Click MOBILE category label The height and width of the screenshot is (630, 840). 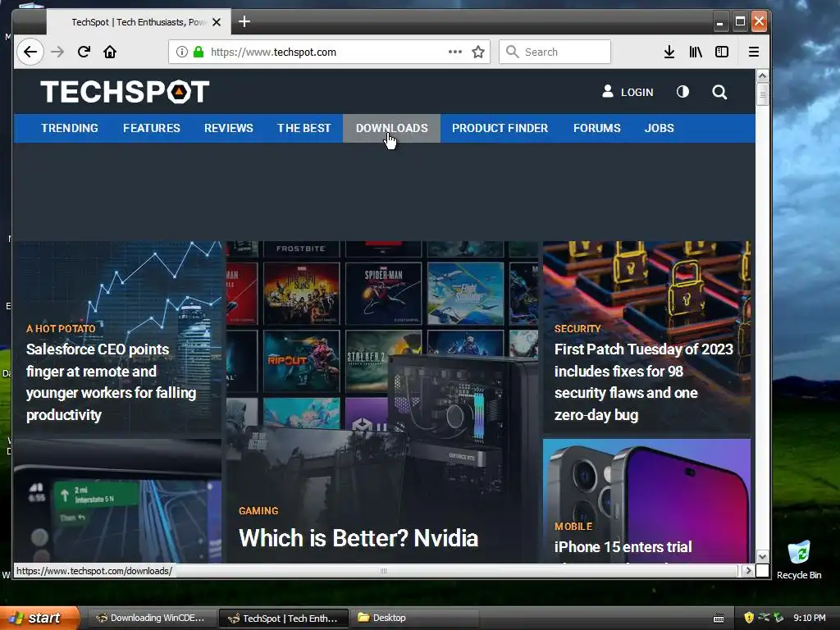point(573,526)
